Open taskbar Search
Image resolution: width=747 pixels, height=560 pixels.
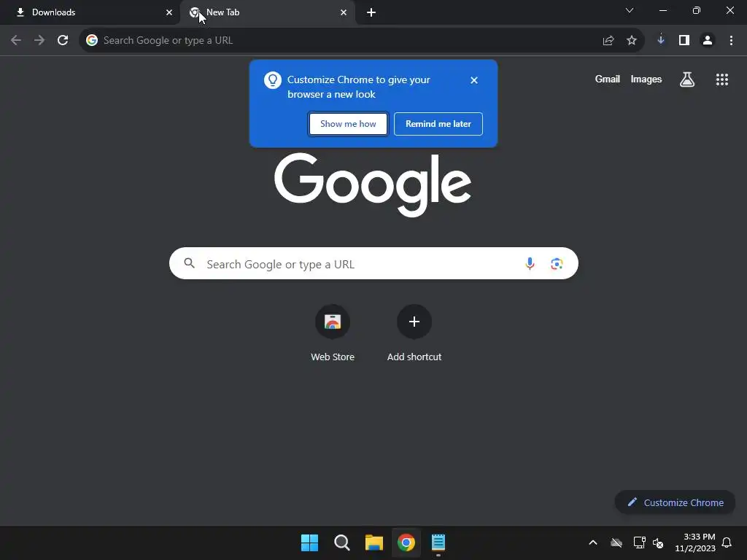point(341,542)
